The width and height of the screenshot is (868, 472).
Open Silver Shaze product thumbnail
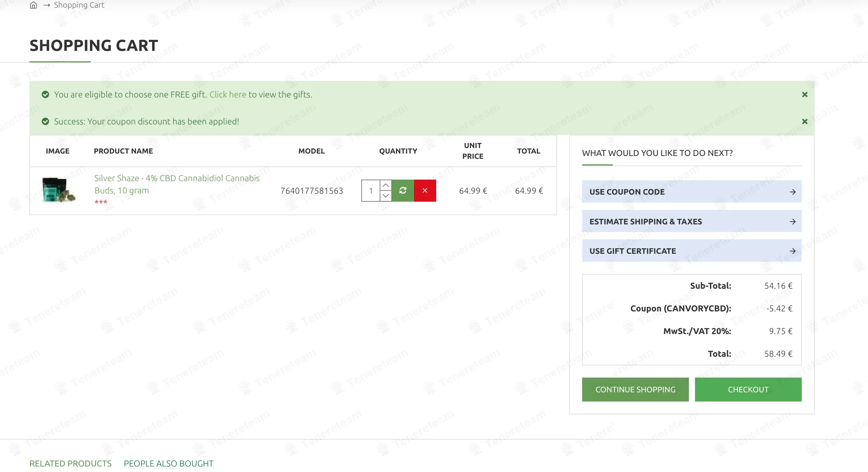pyautogui.click(x=58, y=190)
